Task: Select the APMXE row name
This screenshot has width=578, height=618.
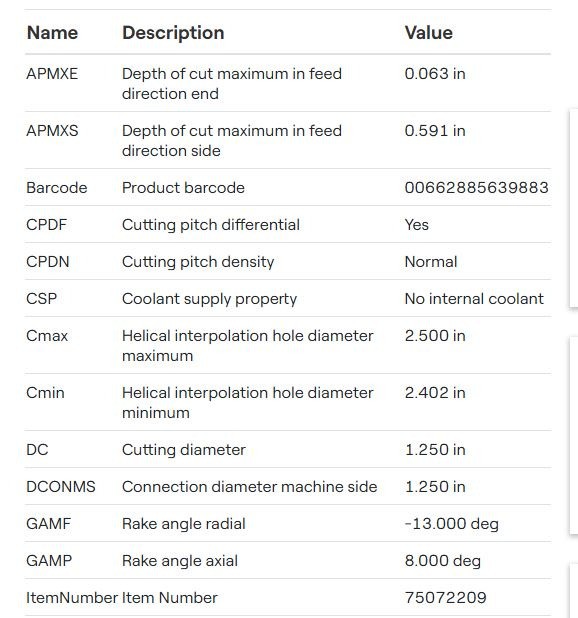Action: [x=52, y=74]
